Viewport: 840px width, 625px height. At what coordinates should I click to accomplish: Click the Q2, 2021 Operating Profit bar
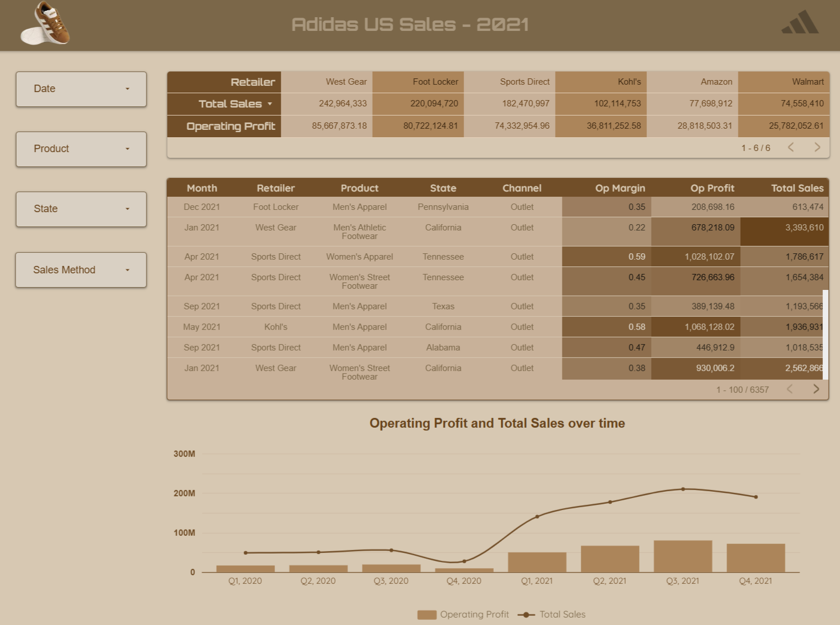pyautogui.click(x=610, y=559)
